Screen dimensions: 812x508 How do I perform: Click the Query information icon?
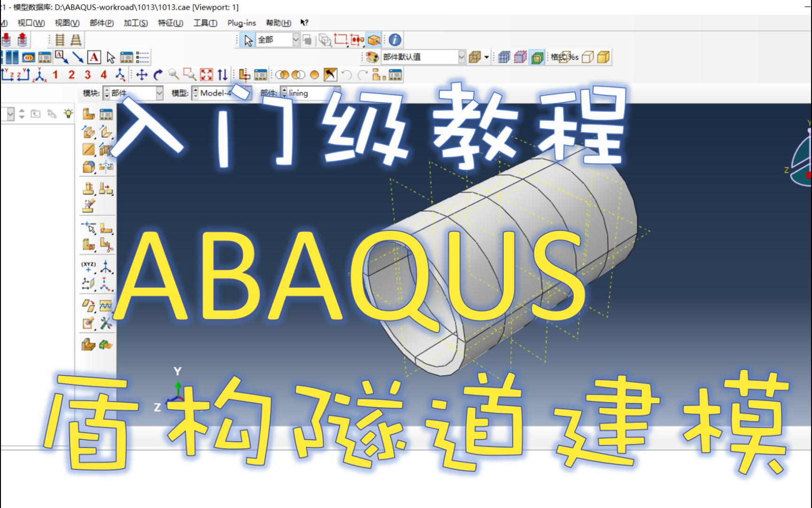click(x=395, y=40)
